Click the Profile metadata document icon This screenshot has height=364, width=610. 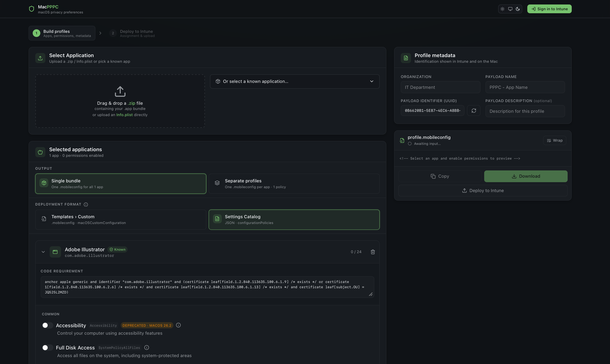click(x=406, y=58)
